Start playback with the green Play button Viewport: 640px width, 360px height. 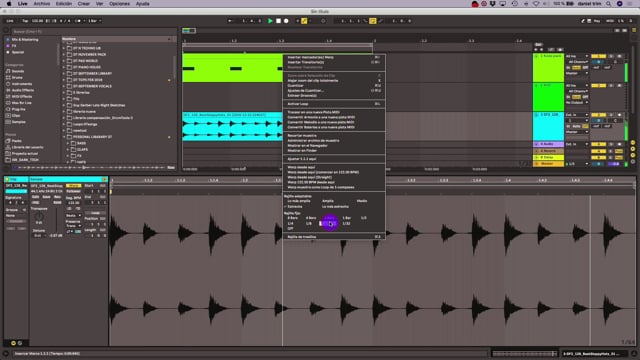(270, 21)
